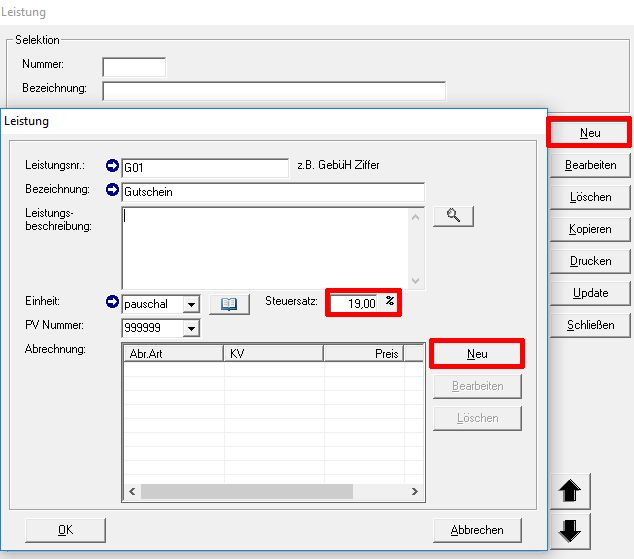The width and height of the screenshot is (634, 559).
Task: Click the Preis column header
Action: click(x=364, y=353)
